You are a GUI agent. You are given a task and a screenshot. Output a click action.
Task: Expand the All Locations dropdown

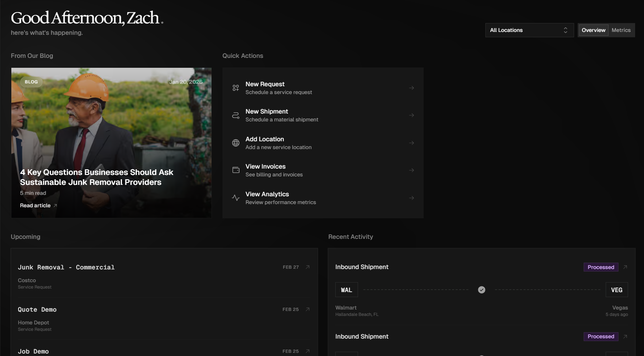click(529, 30)
